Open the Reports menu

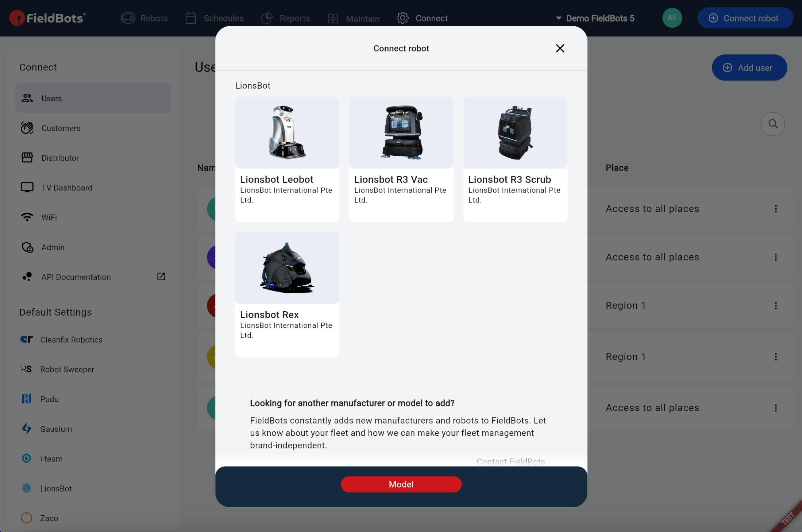286,18
